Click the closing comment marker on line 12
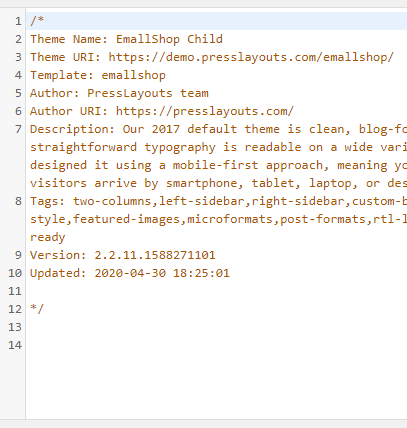The width and height of the screenshot is (407, 428). coord(37,309)
